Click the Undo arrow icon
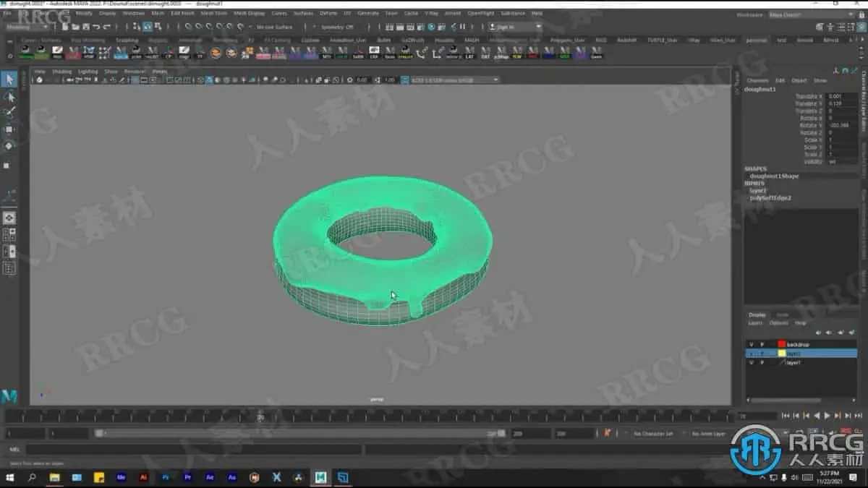 tap(96, 27)
